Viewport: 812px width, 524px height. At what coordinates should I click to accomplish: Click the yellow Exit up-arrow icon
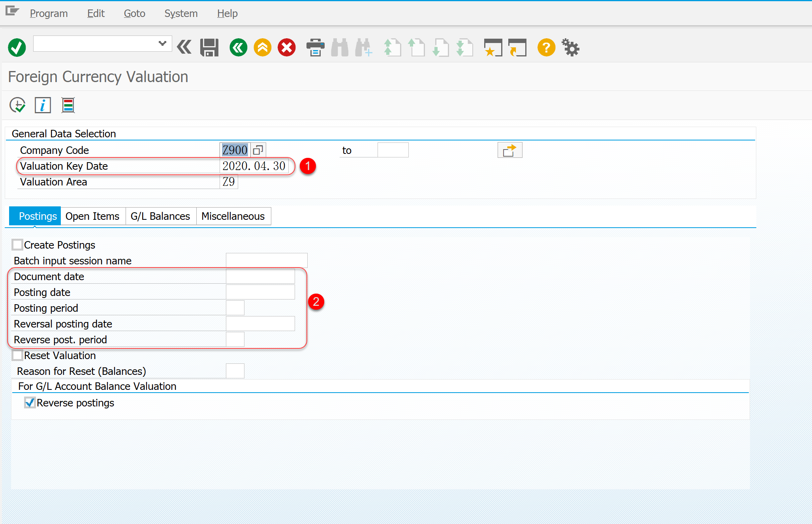263,48
